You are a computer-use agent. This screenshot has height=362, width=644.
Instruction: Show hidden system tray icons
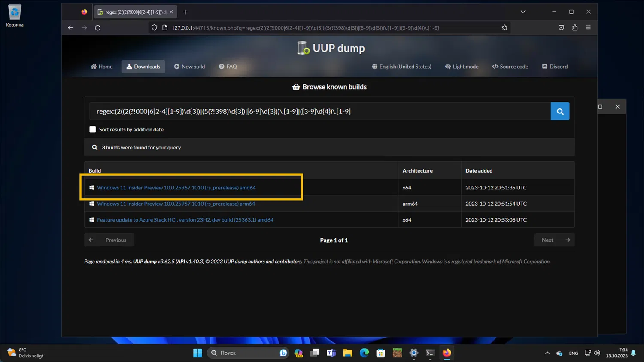click(547, 353)
